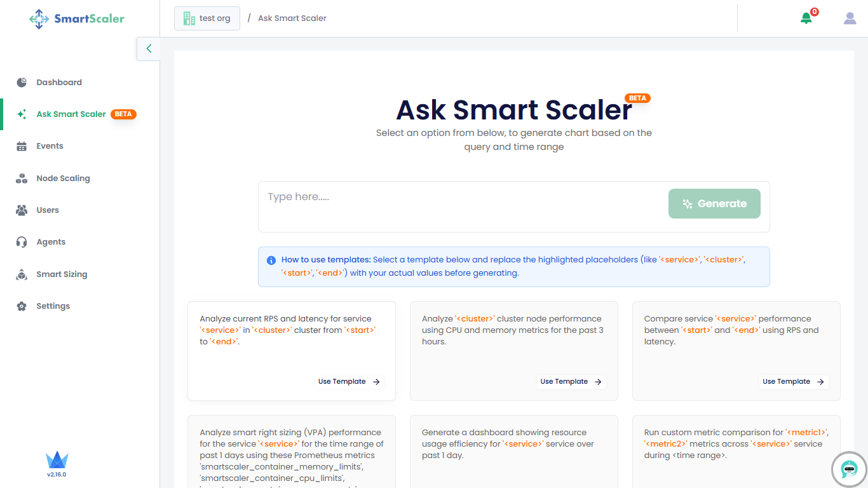The image size is (868, 500).
Task: Collapse the sidebar using the chevron
Action: 149,48
